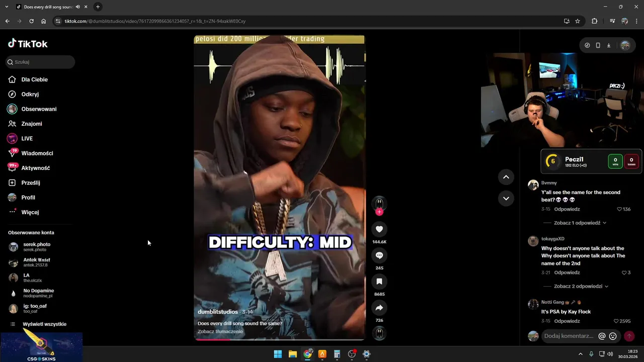Open Chrome three-dot menu

point(637,21)
